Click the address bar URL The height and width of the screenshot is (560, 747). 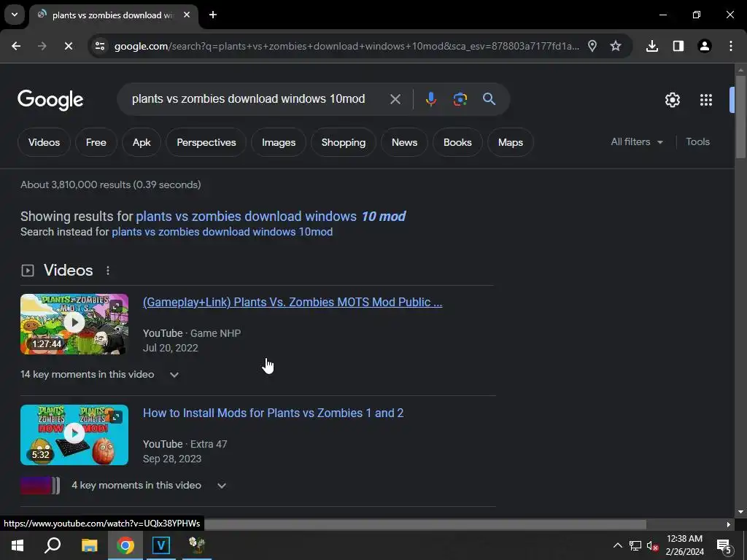click(347, 46)
